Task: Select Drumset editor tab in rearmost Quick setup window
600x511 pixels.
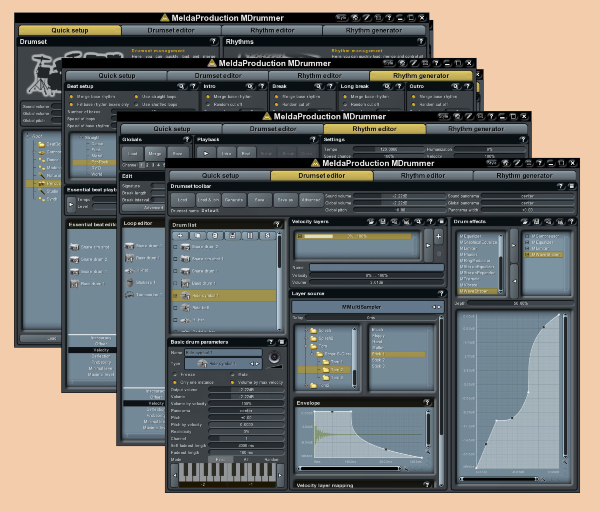Action: 171,30
